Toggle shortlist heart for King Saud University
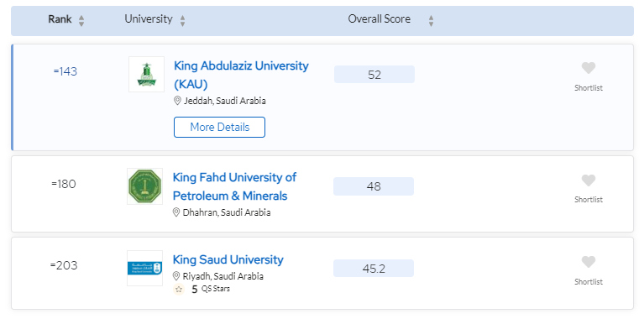The height and width of the screenshot is (319, 644). [x=588, y=262]
